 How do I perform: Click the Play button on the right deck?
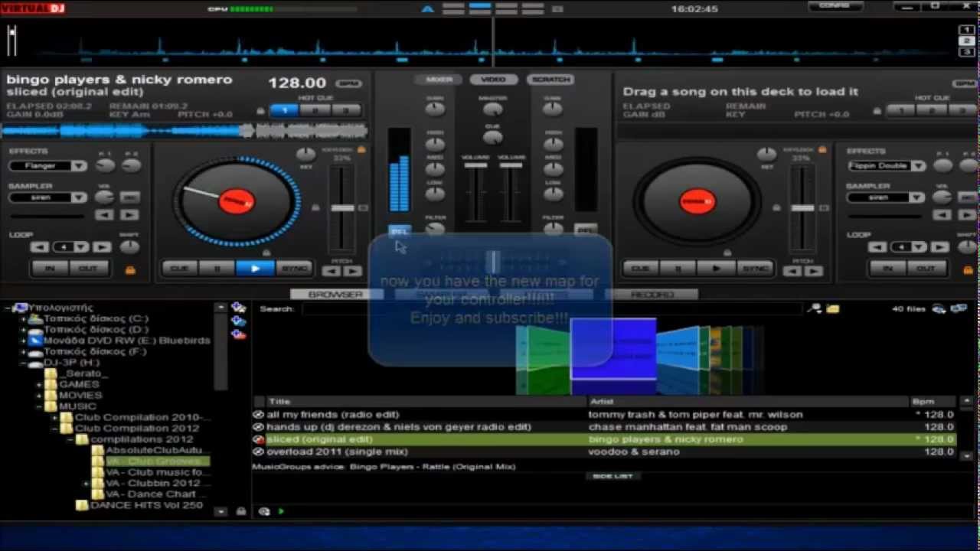[716, 269]
